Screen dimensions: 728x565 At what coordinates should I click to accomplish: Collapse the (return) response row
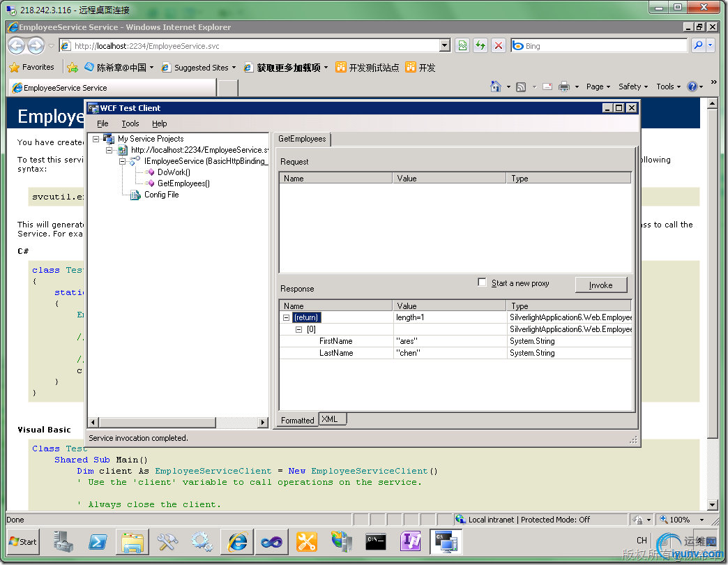(287, 317)
